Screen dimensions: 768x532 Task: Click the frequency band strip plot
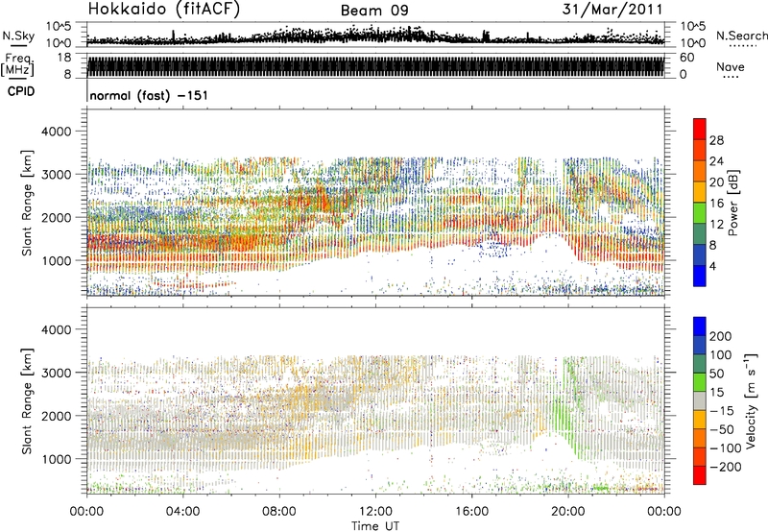375,66
